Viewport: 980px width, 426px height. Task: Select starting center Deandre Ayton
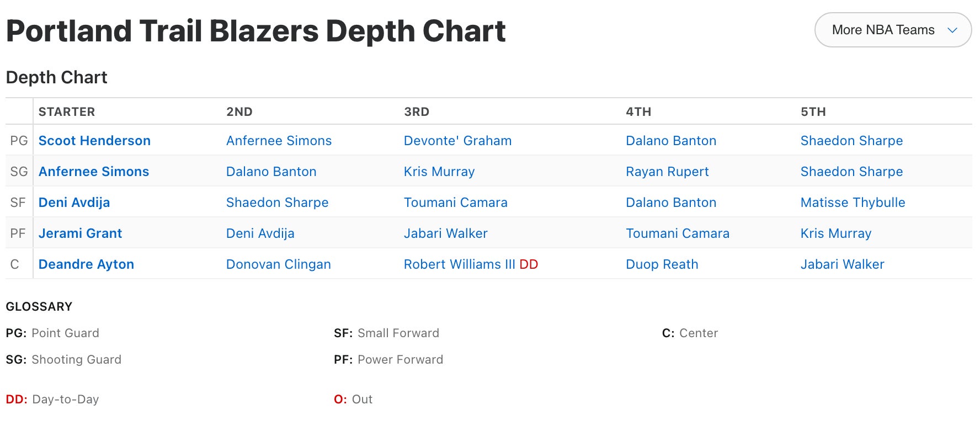[x=86, y=264]
